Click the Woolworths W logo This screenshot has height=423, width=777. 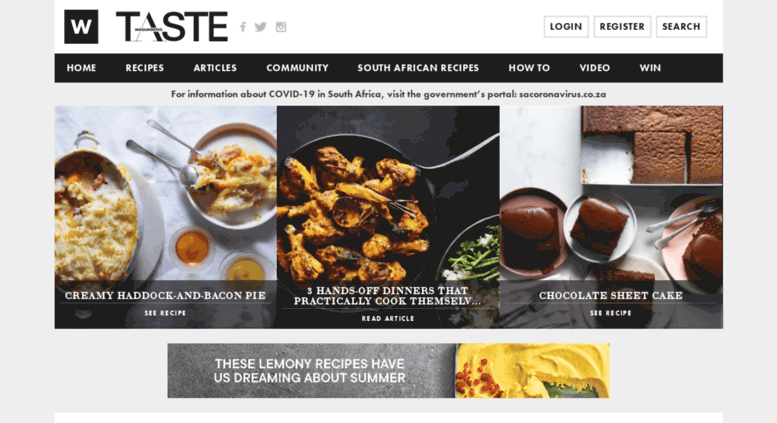81,27
